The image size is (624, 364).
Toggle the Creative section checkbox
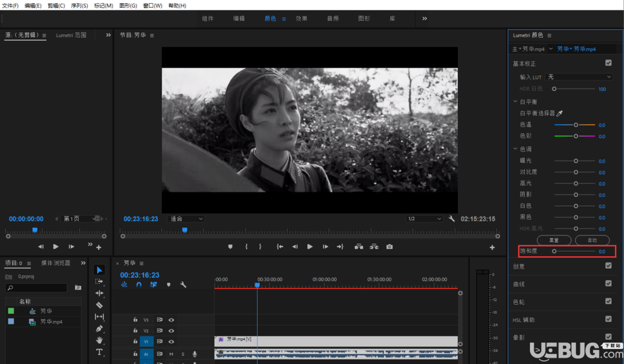point(608,266)
